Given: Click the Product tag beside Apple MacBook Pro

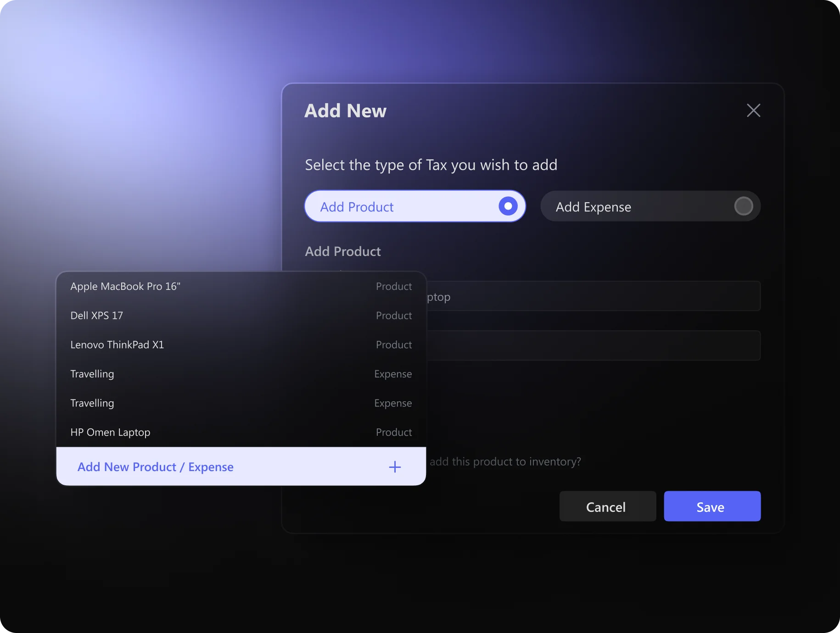Looking at the screenshot, I should 393,287.
